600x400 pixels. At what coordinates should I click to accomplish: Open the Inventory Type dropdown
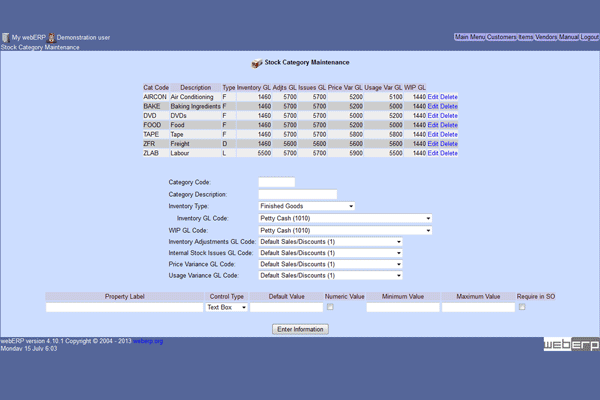307,206
